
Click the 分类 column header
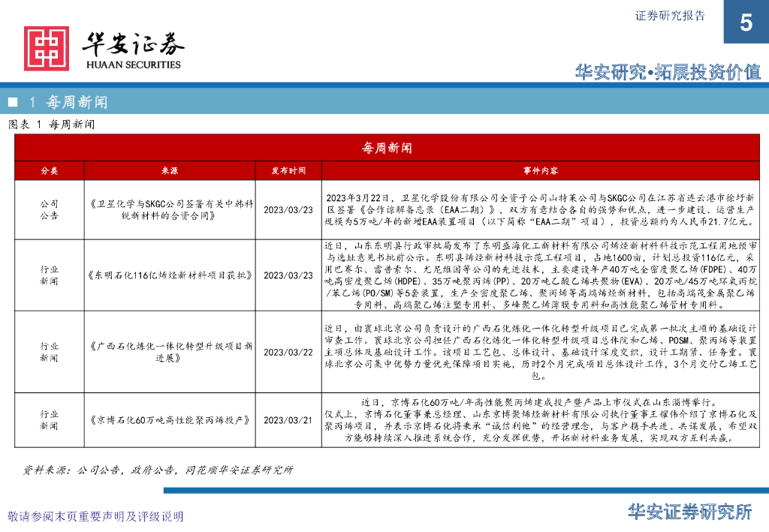[50, 170]
